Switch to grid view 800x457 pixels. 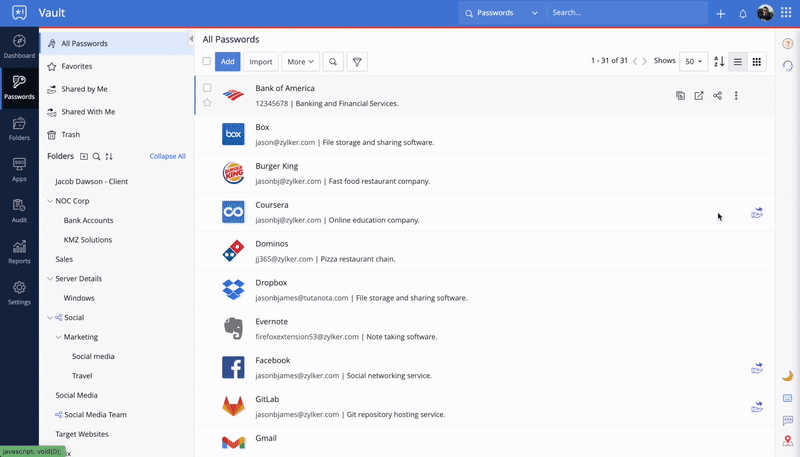pyautogui.click(x=757, y=62)
